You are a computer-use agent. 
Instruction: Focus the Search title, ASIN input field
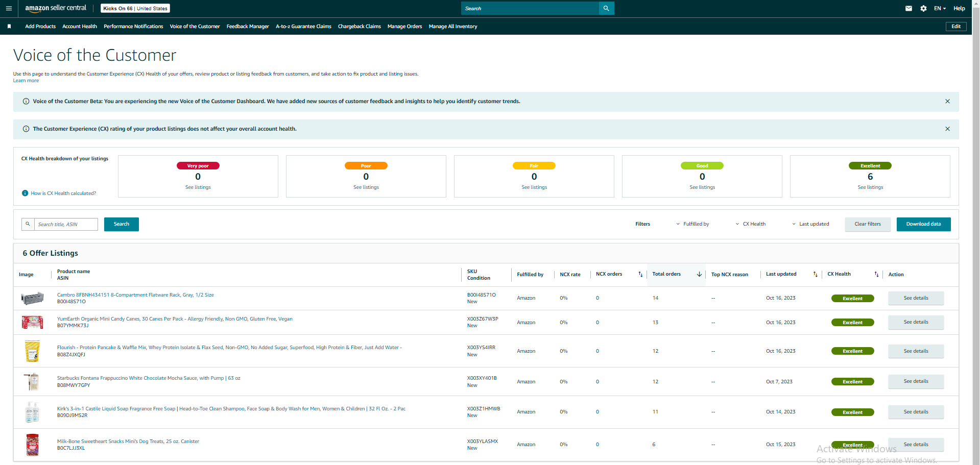pyautogui.click(x=66, y=224)
